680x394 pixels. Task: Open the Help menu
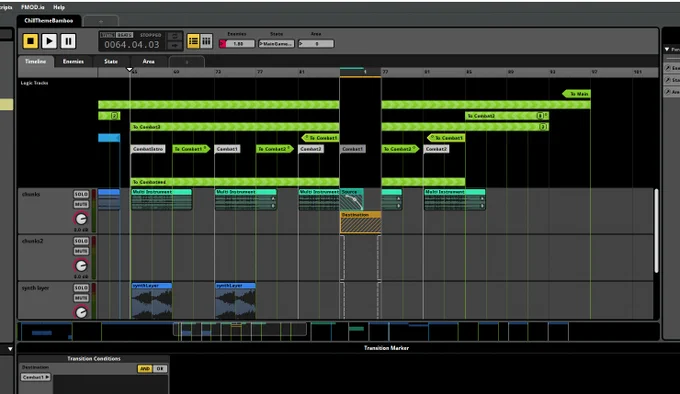(59, 7)
